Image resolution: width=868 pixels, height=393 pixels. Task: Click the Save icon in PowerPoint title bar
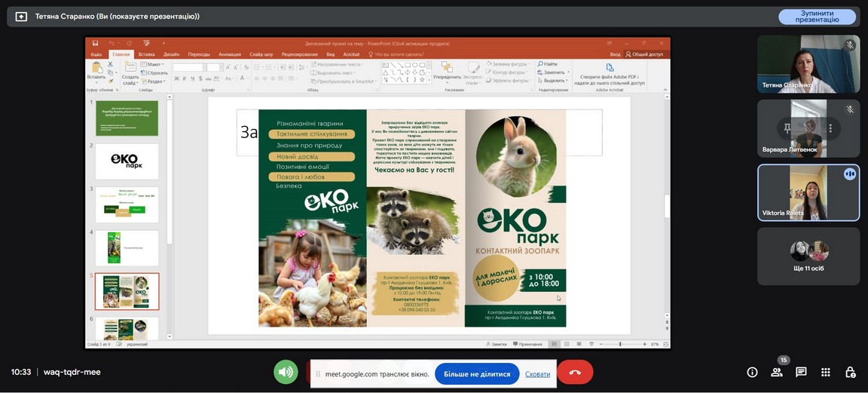click(95, 43)
